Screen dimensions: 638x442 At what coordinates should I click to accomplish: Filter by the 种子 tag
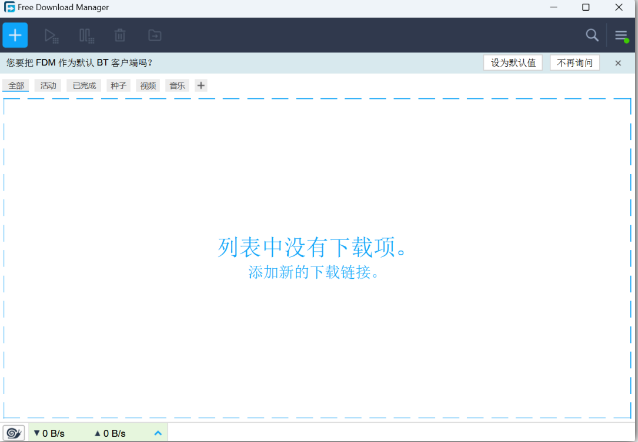[x=118, y=86]
